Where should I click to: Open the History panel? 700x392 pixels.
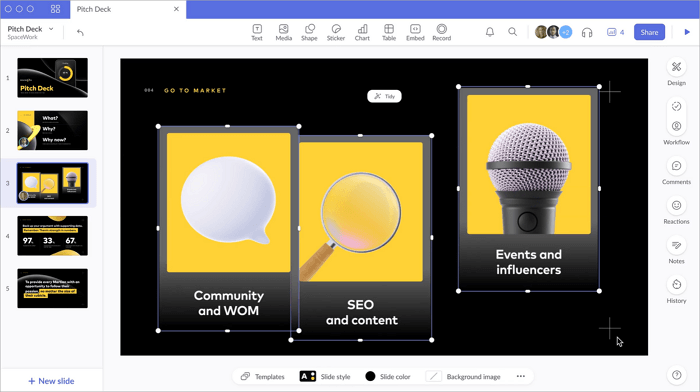tap(676, 290)
